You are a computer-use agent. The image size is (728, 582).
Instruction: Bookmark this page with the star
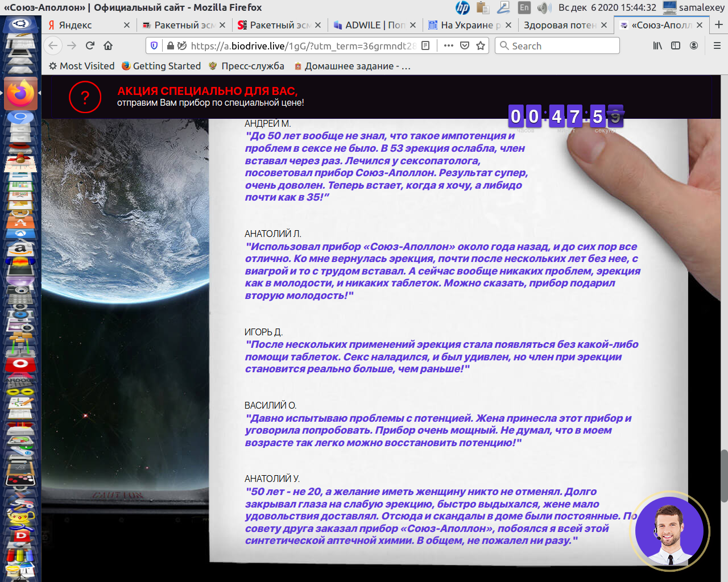481,45
